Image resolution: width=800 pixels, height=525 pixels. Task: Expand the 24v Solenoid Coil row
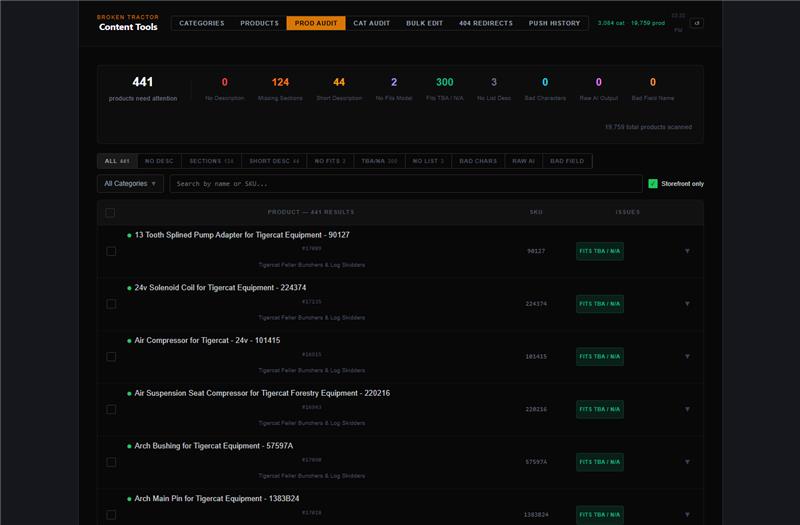click(x=687, y=304)
